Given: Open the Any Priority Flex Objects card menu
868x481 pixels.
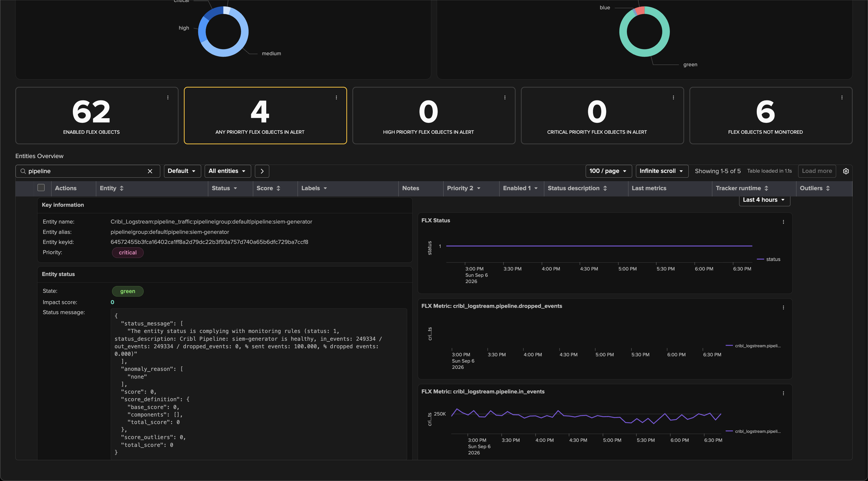Looking at the screenshot, I should pyautogui.click(x=336, y=98).
